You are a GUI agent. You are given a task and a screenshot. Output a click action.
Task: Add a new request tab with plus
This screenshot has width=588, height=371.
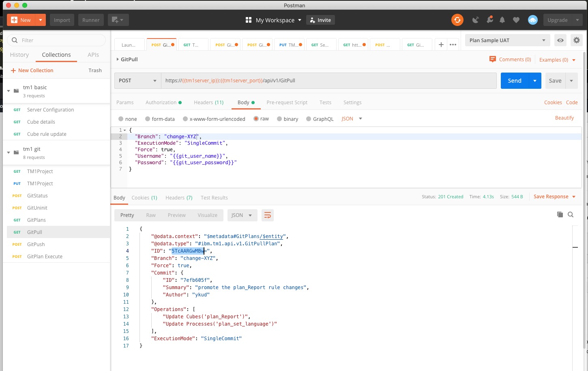(441, 45)
